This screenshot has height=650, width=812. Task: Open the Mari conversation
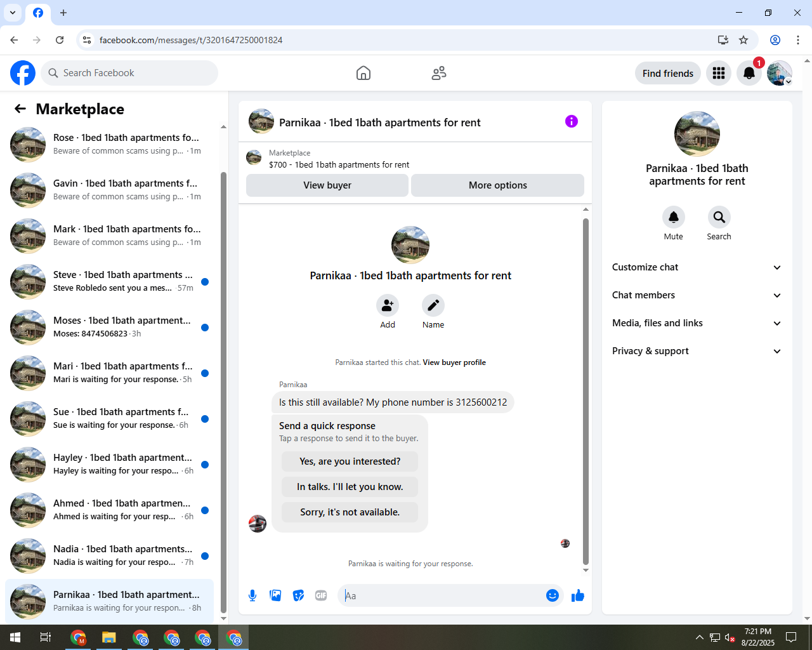point(109,373)
